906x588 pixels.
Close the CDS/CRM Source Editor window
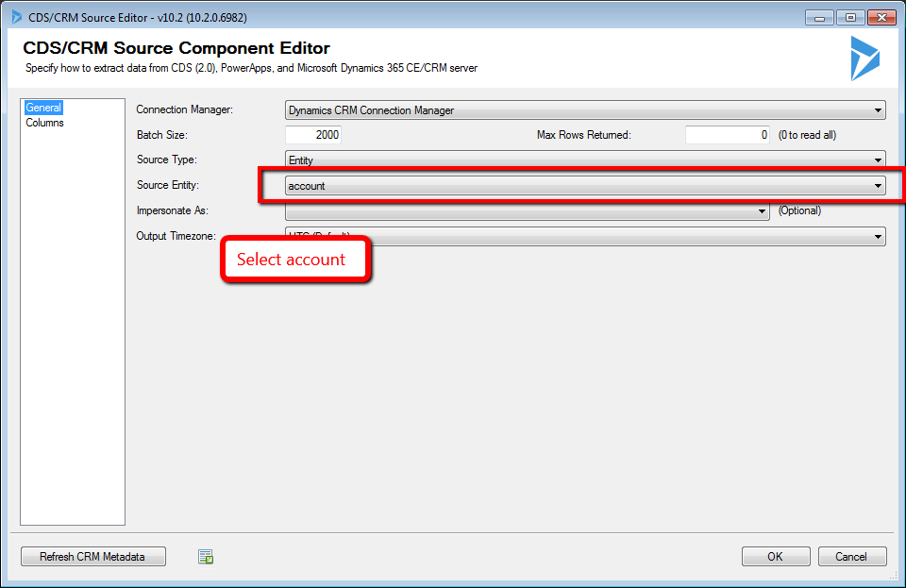881,18
